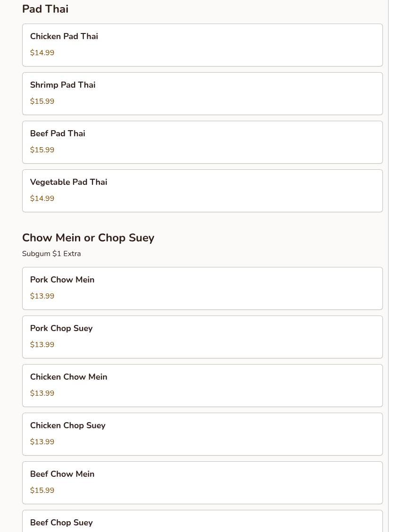Click the price under Pork Chow Mein
The height and width of the screenshot is (532, 398).
pos(42,296)
